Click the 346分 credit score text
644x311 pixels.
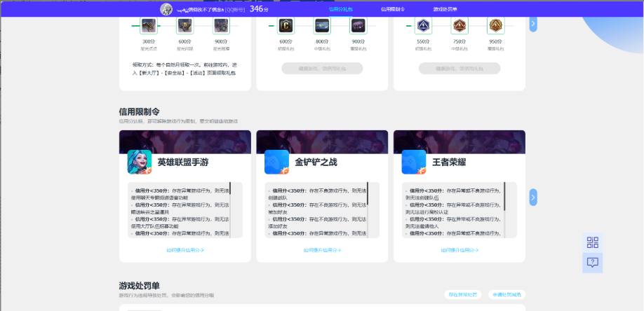pyautogui.click(x=259, y=9)
